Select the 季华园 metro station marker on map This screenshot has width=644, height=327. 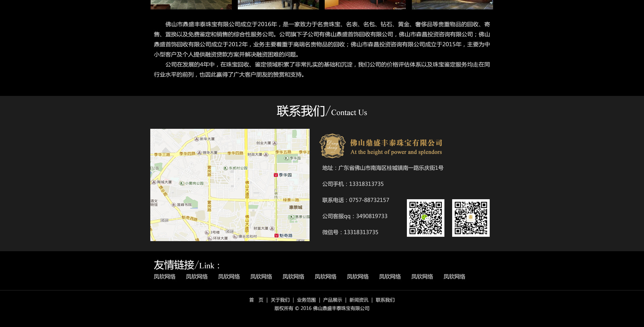(x=276, y=175)
